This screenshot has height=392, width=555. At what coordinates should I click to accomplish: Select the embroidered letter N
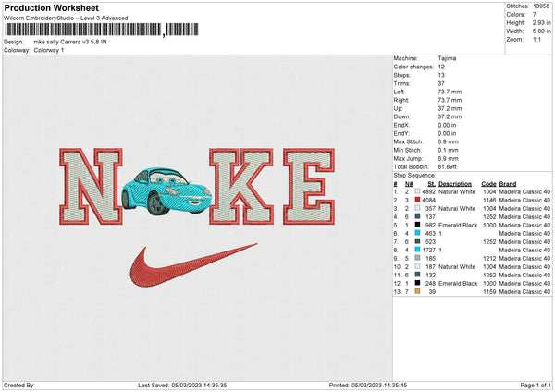click(91, 187)
